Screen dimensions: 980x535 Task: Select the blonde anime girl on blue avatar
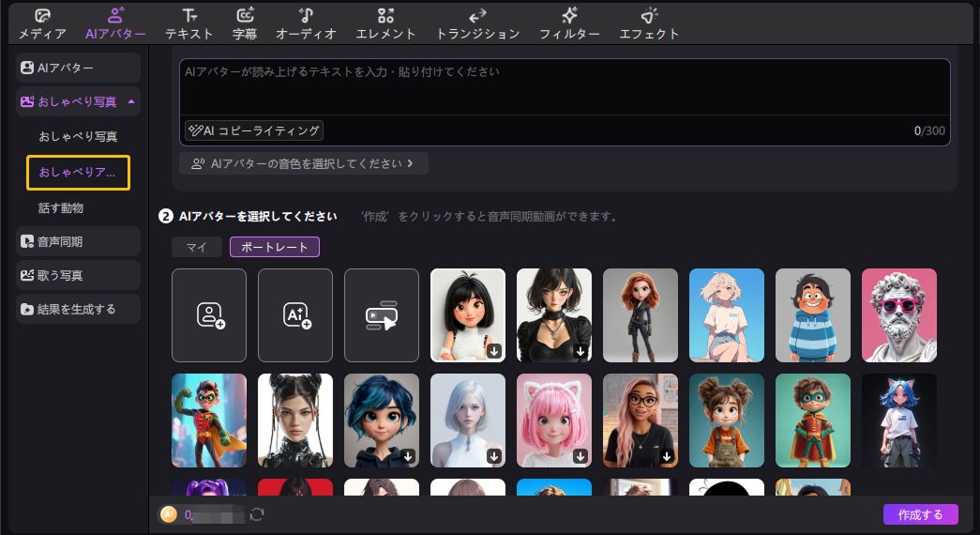coord(726,315)
